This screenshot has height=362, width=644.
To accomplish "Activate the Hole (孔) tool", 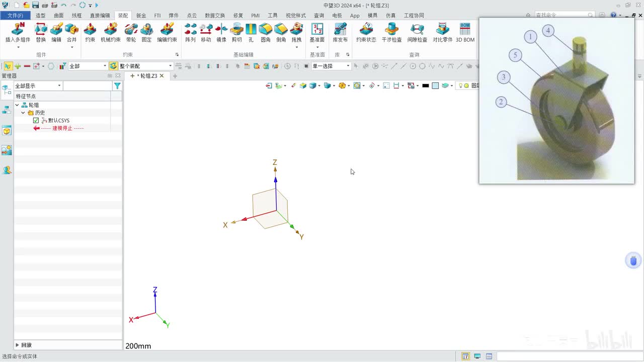I will coord(251,32).
